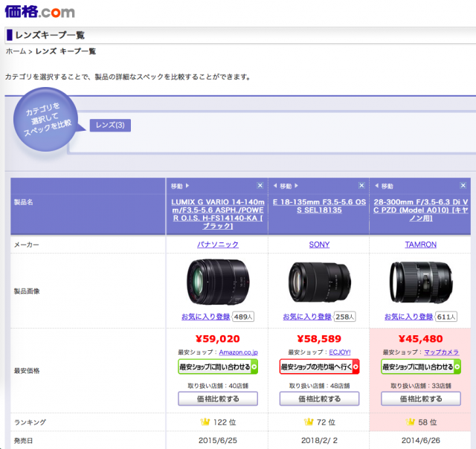Viewport: 476px width, 449px height.
Task: Click the 発売日 row label
Action: [x=23, y=441]
